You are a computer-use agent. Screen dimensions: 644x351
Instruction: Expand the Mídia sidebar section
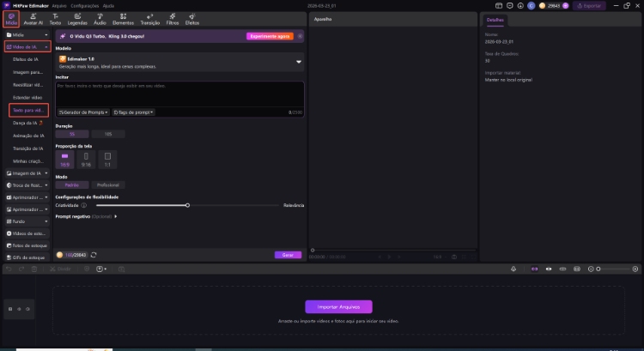[46, 35]
